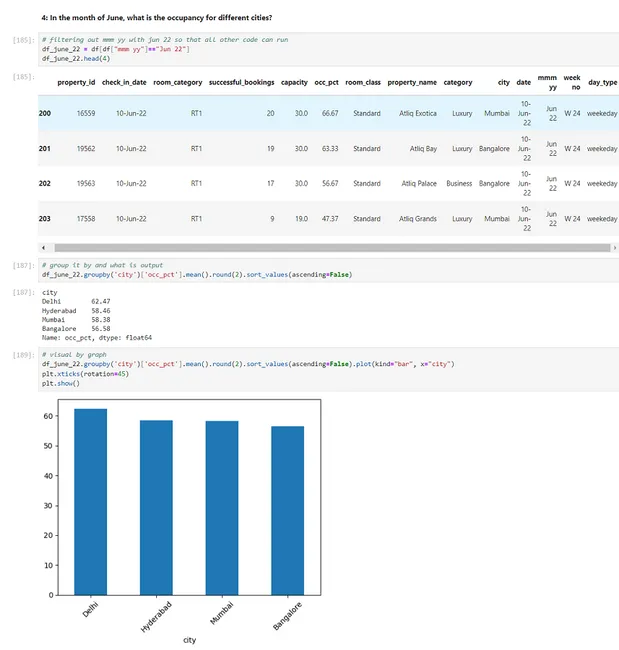Click successful bookings value 20
619x650 pixels.
(270, 113)
